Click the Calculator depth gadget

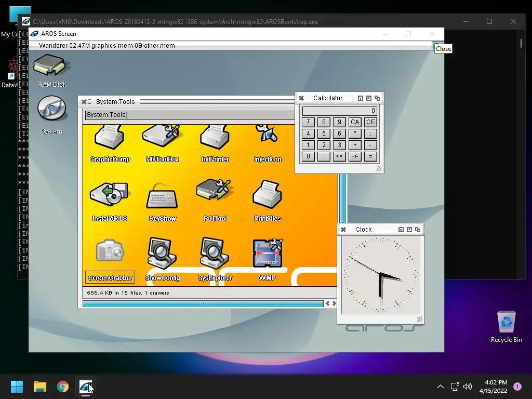(377, 98)
